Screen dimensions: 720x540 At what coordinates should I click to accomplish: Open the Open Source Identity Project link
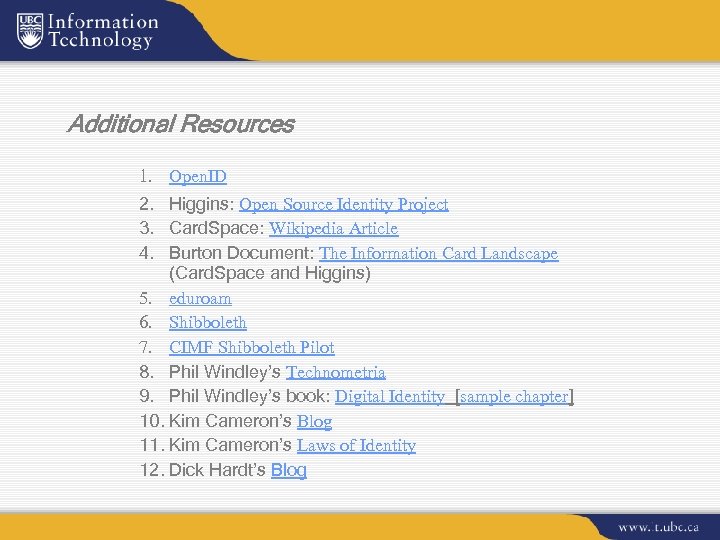tap(344, 204)
